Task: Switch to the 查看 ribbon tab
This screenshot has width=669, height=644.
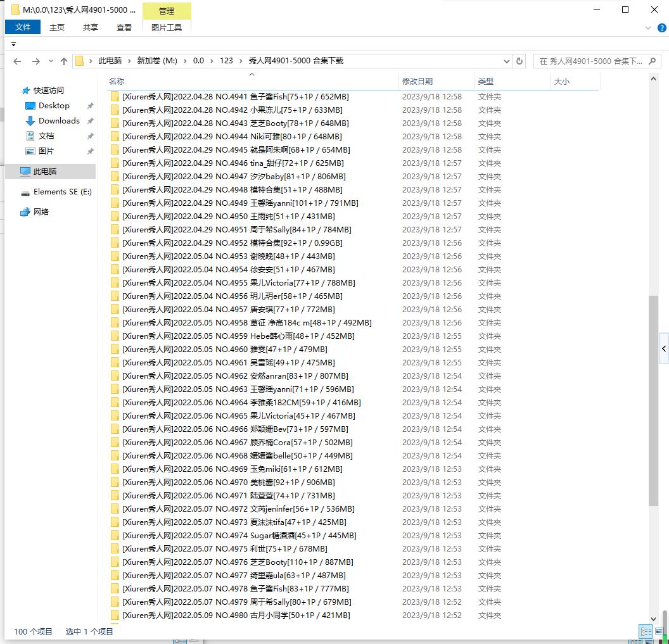Action: pyautogui.click(x=124, y=27)
